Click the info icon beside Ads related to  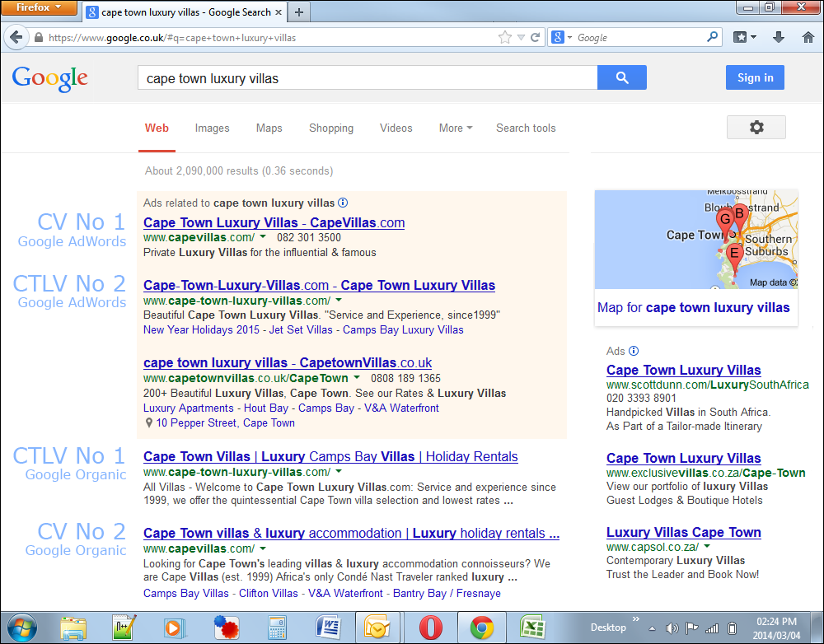point(343,203)
